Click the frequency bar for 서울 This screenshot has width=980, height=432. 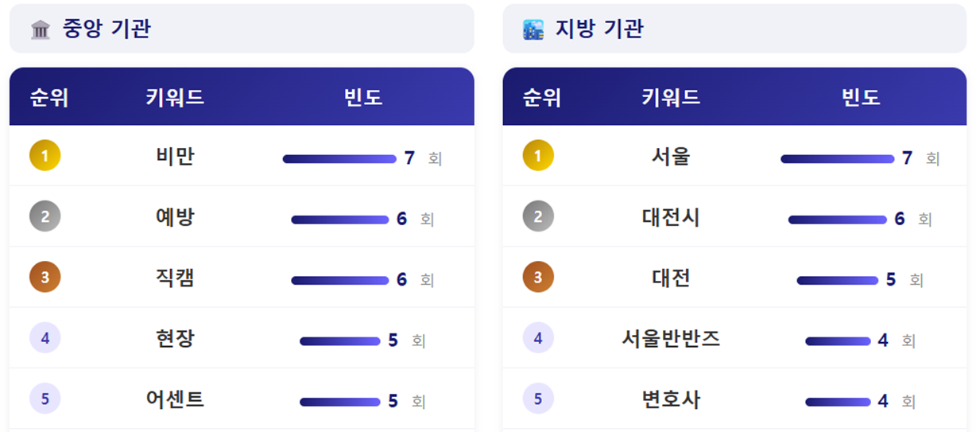tap(837, 159)
